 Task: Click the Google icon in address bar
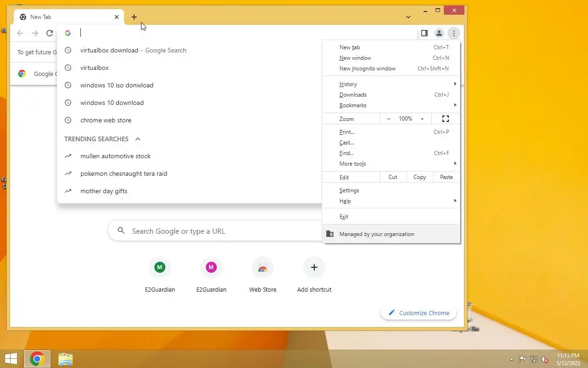(68, 33)
